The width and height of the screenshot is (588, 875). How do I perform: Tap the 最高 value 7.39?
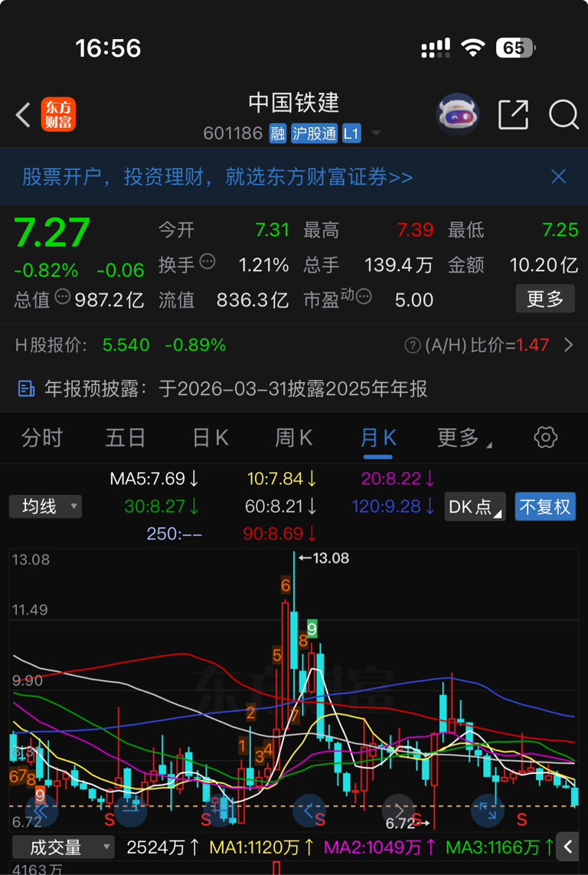[x=416, y=230]
